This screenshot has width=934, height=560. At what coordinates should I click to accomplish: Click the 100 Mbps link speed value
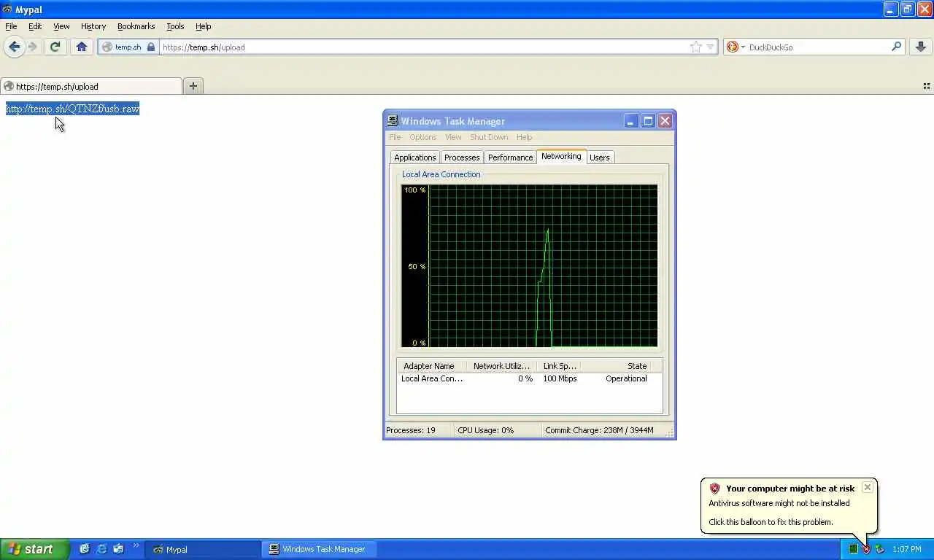pyautogui.click(x=560, y=379)
